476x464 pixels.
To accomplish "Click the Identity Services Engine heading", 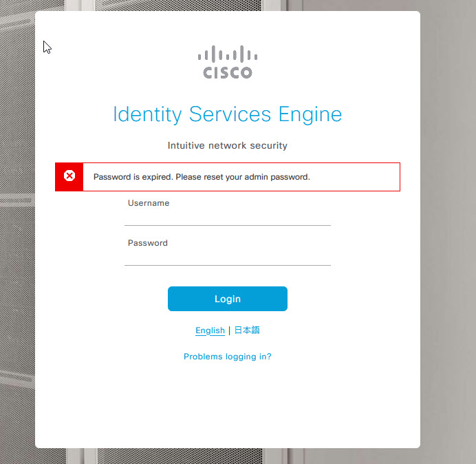I will coord(228,114).
